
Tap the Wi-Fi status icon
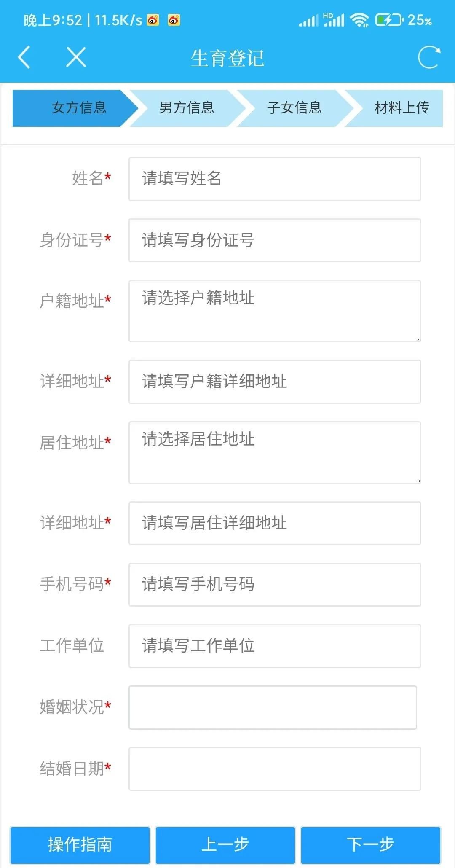point(359,20)
